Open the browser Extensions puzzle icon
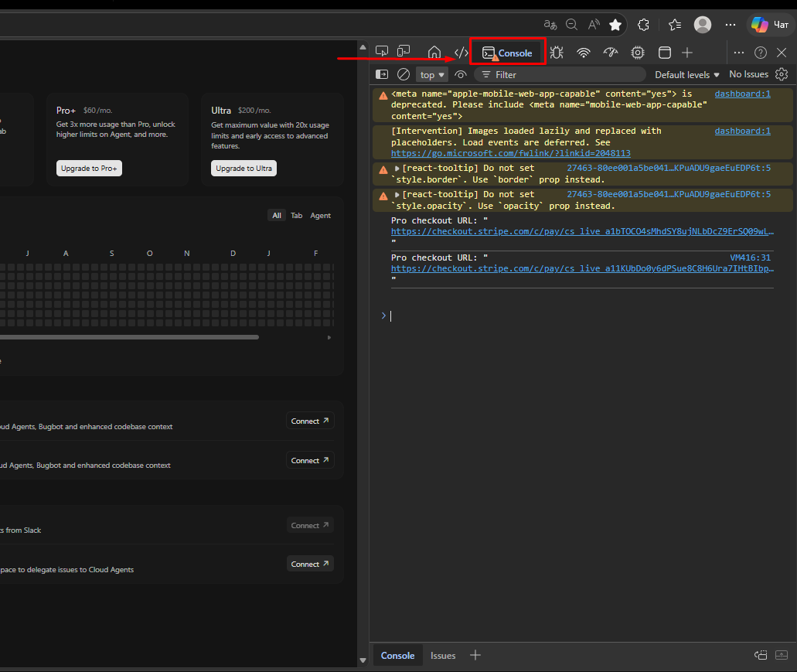Image resolution: width=797 pixels, height=672 pixels. [643, 25]
